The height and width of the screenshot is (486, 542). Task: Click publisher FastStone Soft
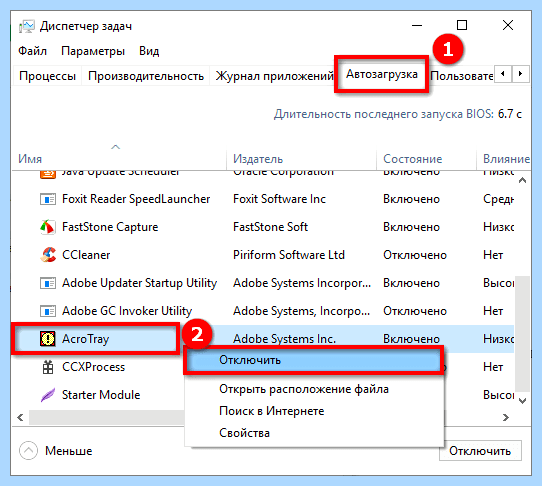pyautogui.click(x=270, y=227)
